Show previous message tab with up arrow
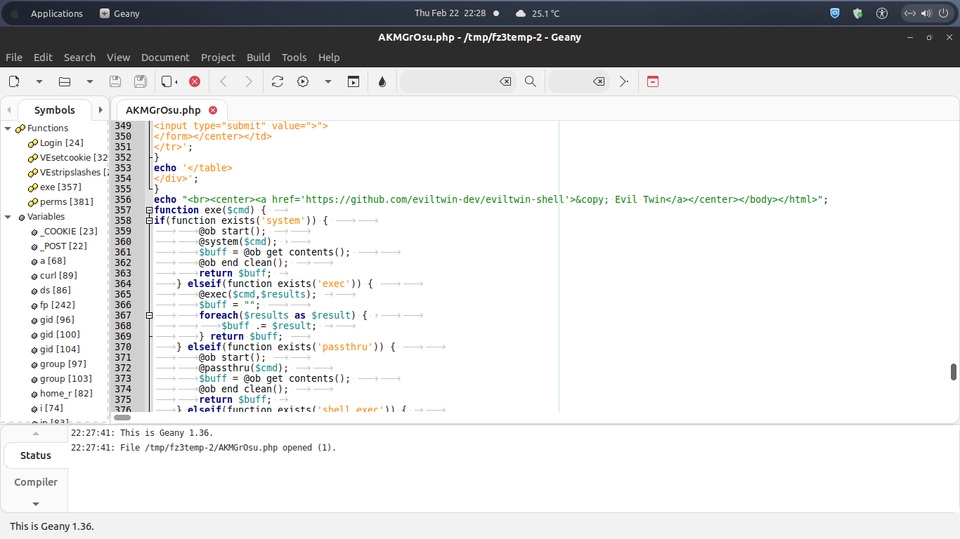The image size is (960, 539). pyautogui.click(x=36, y=434)
